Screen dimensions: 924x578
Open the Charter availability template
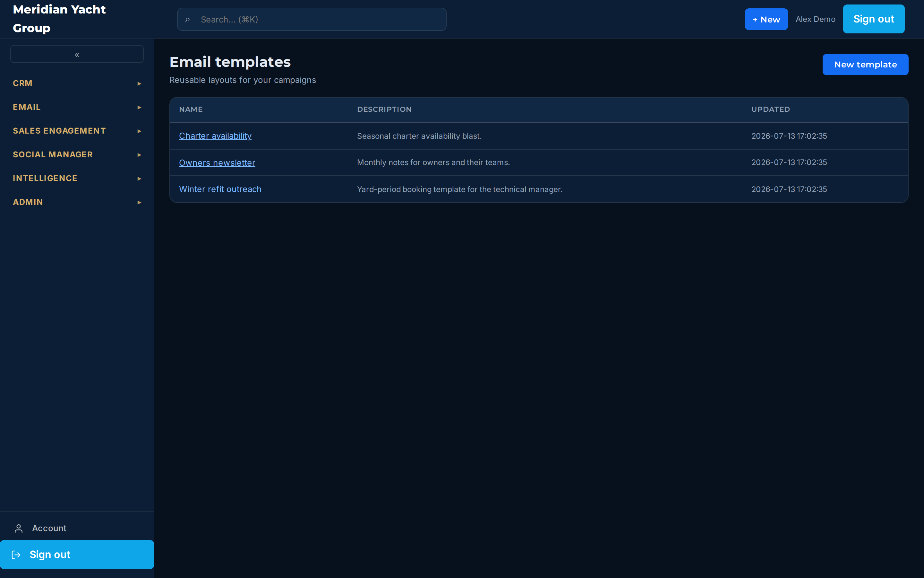point(215,136)
